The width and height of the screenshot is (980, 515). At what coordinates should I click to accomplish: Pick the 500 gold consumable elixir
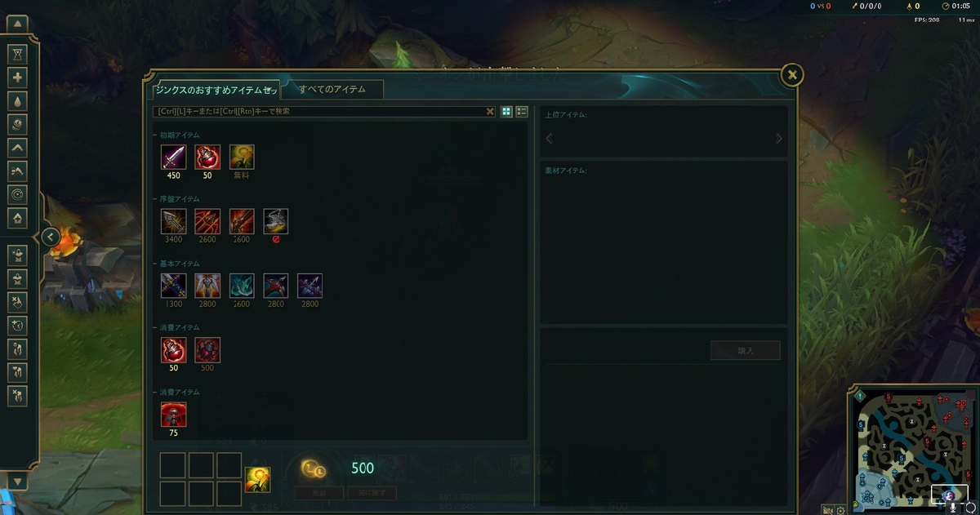coord(207,350)
